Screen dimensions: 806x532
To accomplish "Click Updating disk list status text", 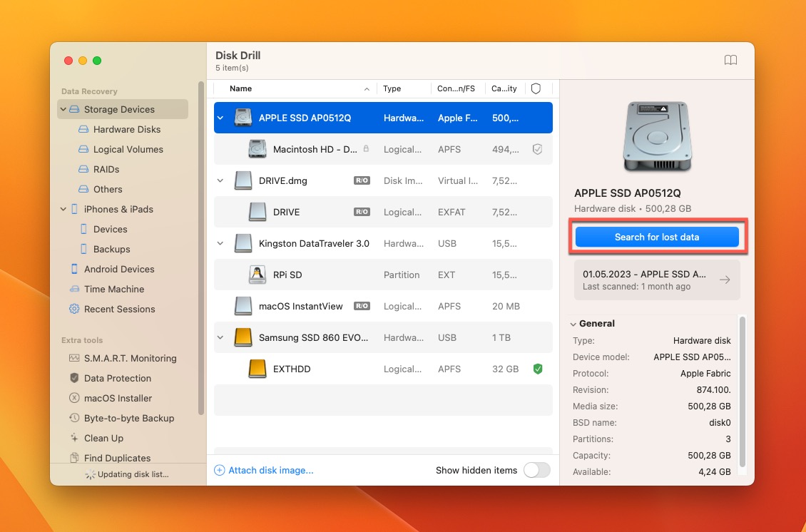I will pos(133,474).
